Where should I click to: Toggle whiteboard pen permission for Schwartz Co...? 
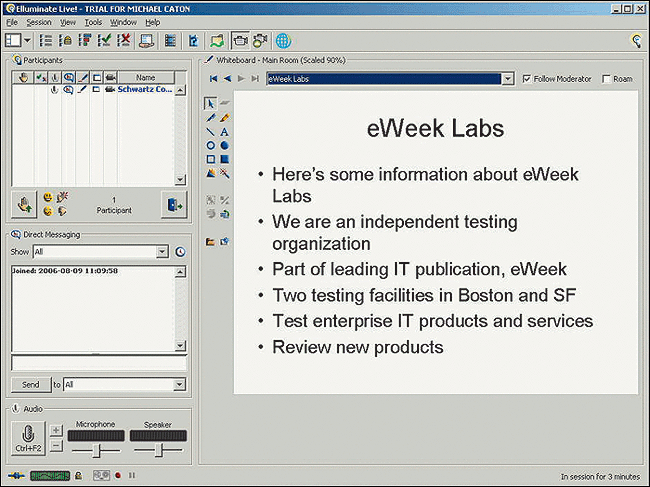click(x=82, y=90)
